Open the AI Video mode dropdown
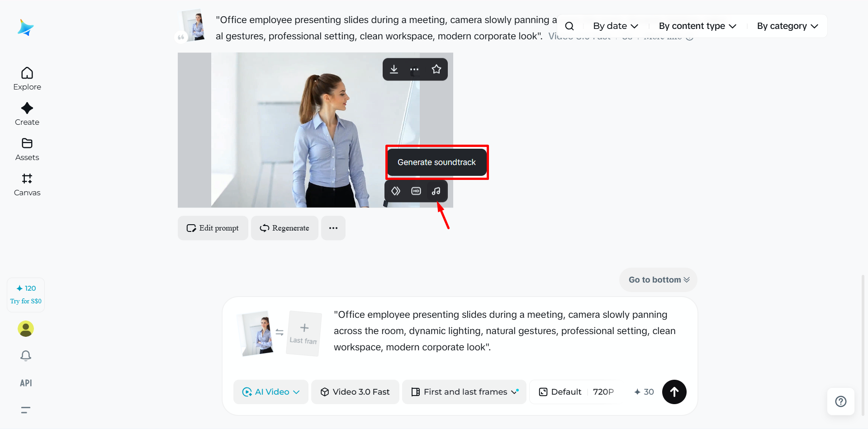868x429 pixels. pos(271,392)
